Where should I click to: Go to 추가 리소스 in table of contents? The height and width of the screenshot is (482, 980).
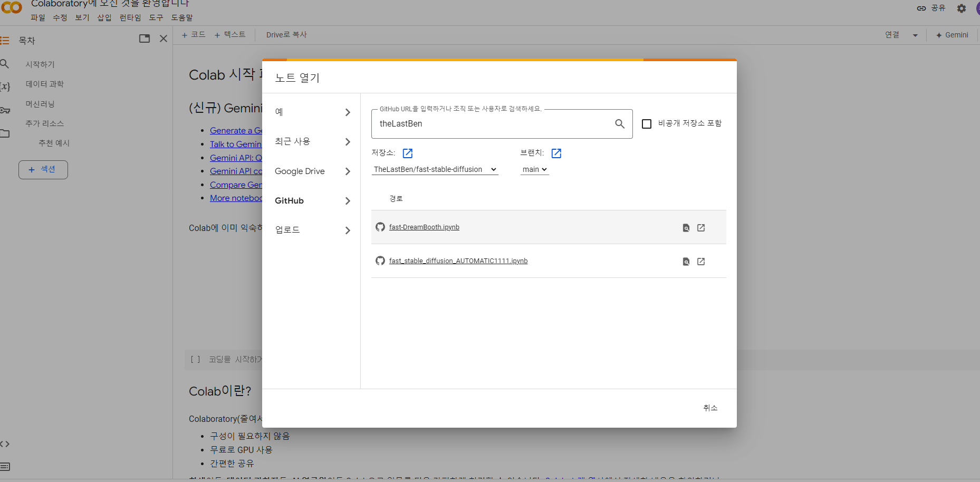[45, 123]
